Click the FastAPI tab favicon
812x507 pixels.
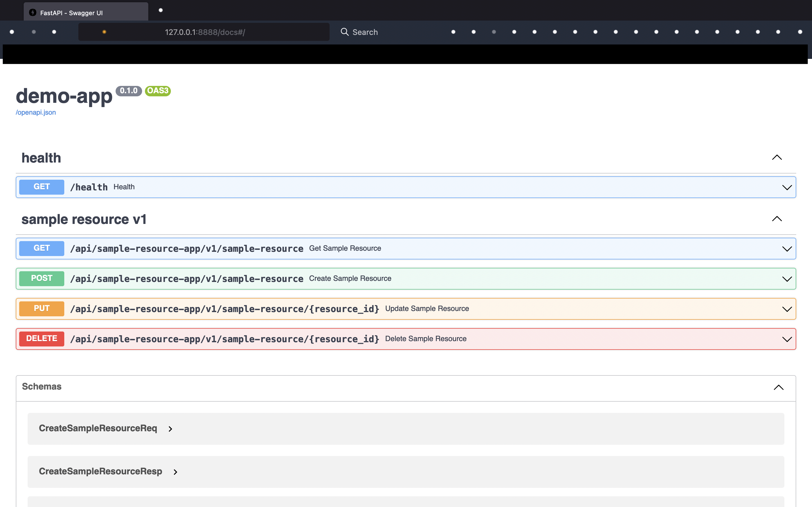(32, 13)
